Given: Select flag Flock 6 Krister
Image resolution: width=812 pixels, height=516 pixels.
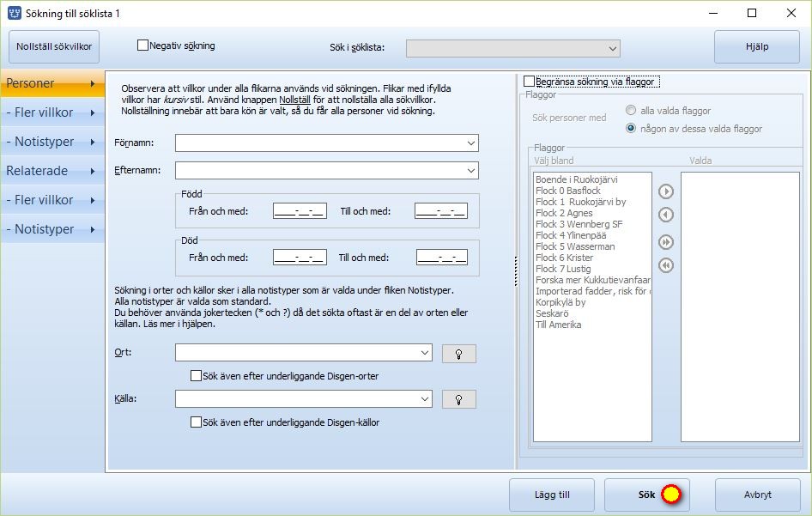Looking at the screenshot, I should [565, 258].
